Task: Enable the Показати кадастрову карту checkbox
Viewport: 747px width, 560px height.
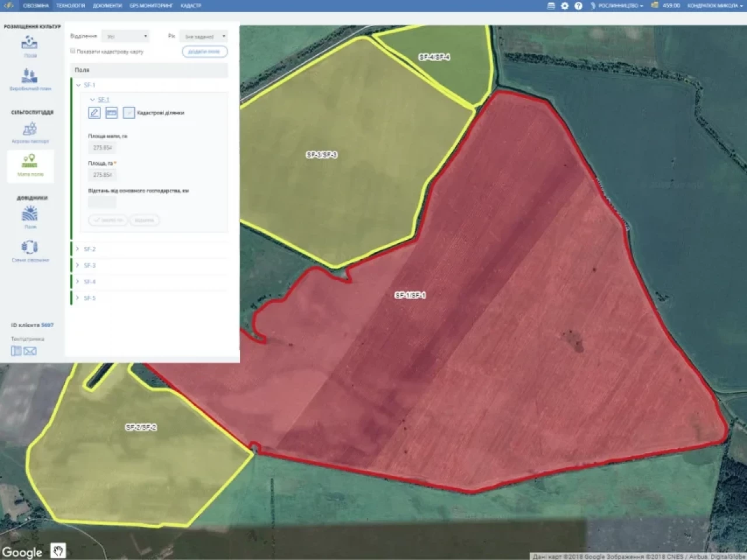Action: coord(73,51)
